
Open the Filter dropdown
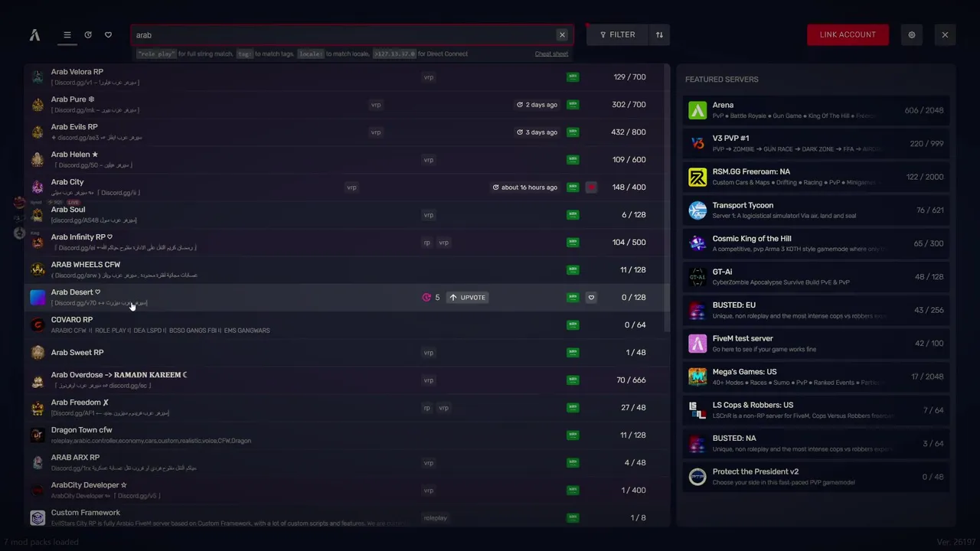(617, 34)
